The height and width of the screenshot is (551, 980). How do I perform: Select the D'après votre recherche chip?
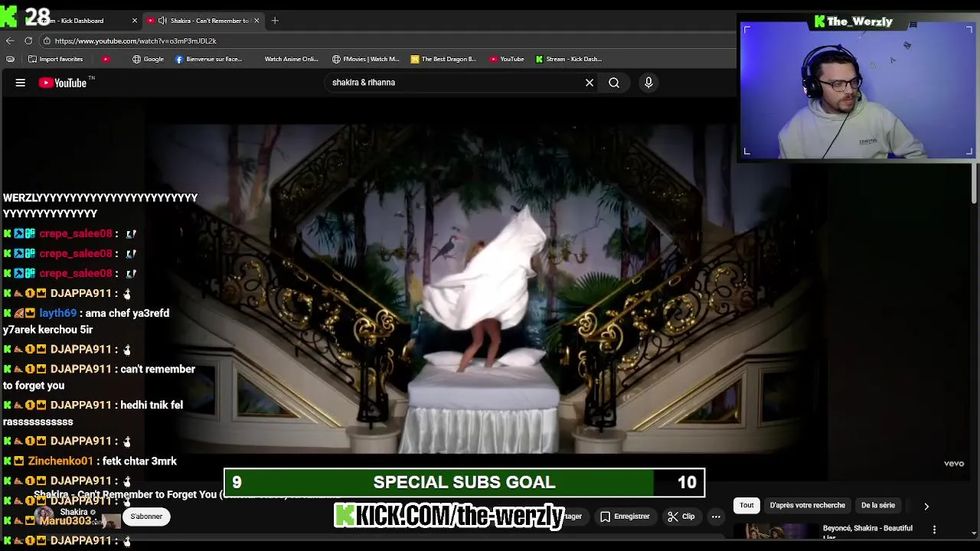[x=807, y=505]
